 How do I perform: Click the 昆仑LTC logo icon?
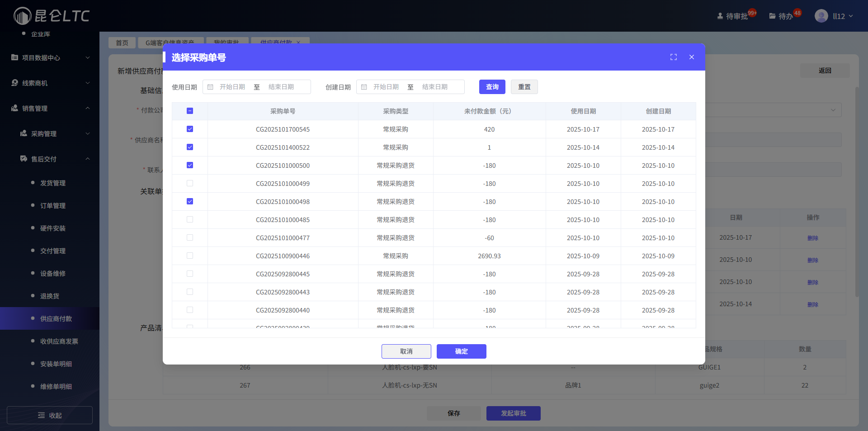(x=21, y=16)
